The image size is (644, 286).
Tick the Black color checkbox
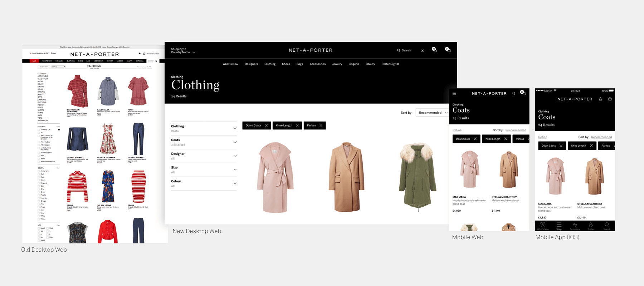(x=39, y=174)
